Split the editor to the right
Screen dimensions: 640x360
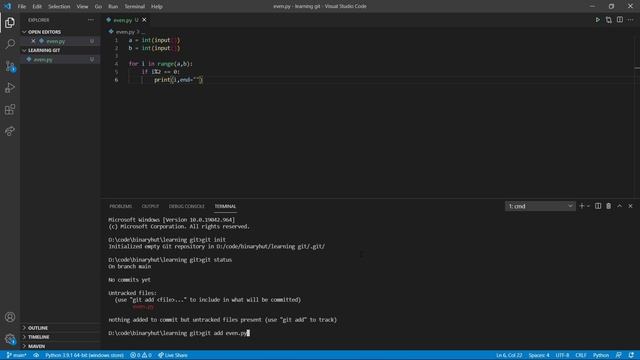tap(620, 20)
